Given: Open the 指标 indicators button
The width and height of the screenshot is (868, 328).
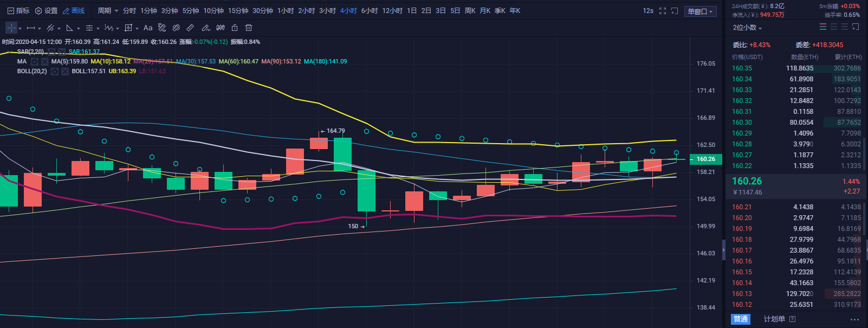Looking at the screenshot, I should pos(18,11).
